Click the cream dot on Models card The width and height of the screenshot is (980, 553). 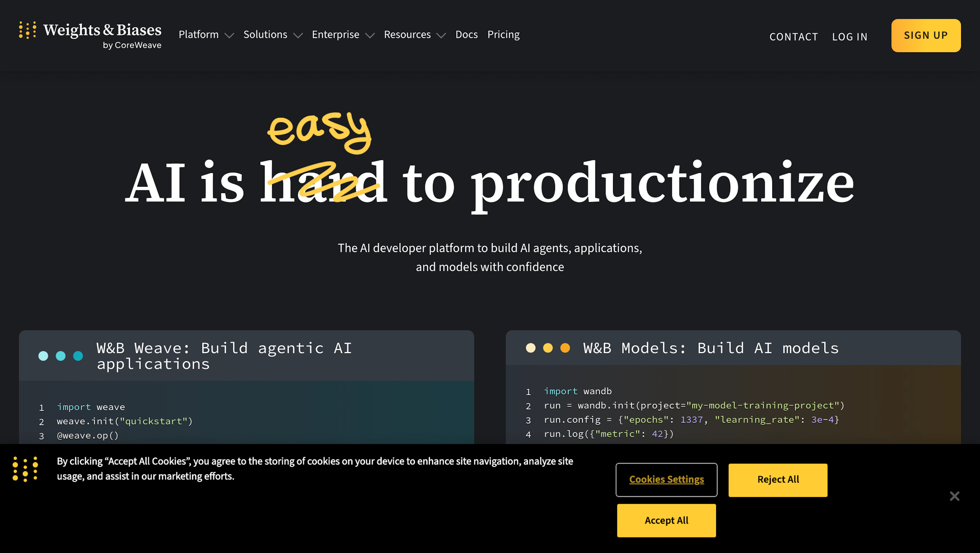pos(530,348)
